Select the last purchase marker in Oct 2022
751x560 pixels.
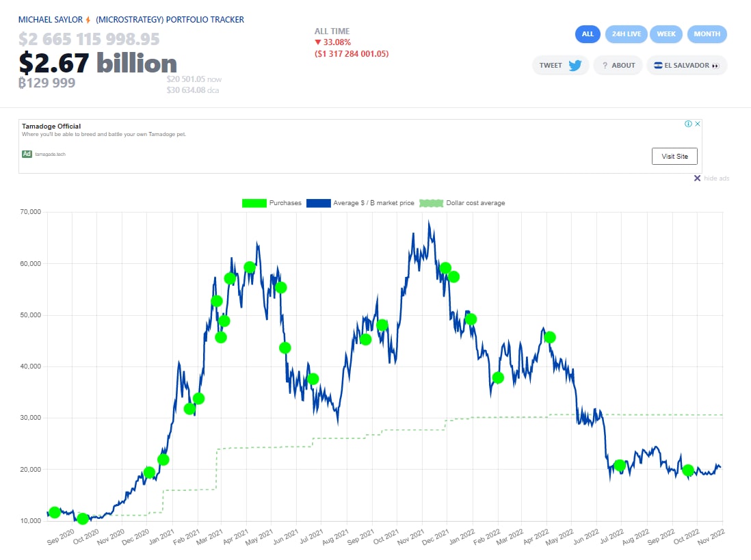tap(688, 470)
